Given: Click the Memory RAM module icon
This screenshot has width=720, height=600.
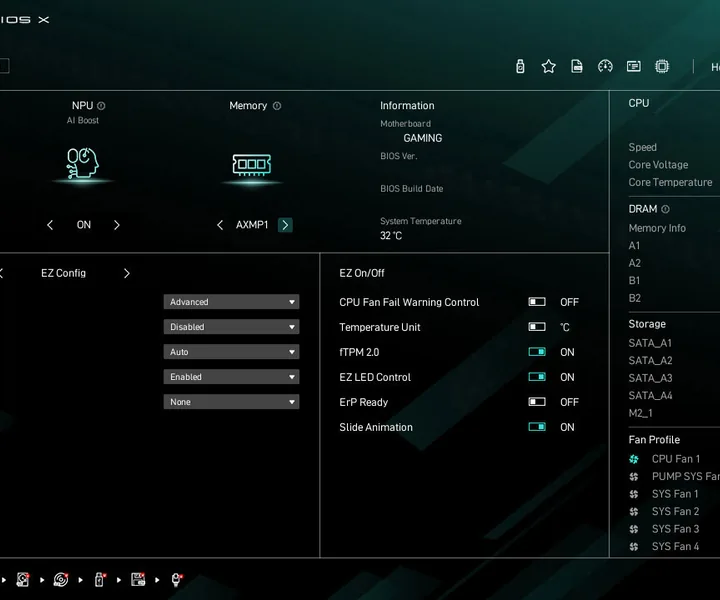Looking at the screenshot, I should tap(252, 165).
